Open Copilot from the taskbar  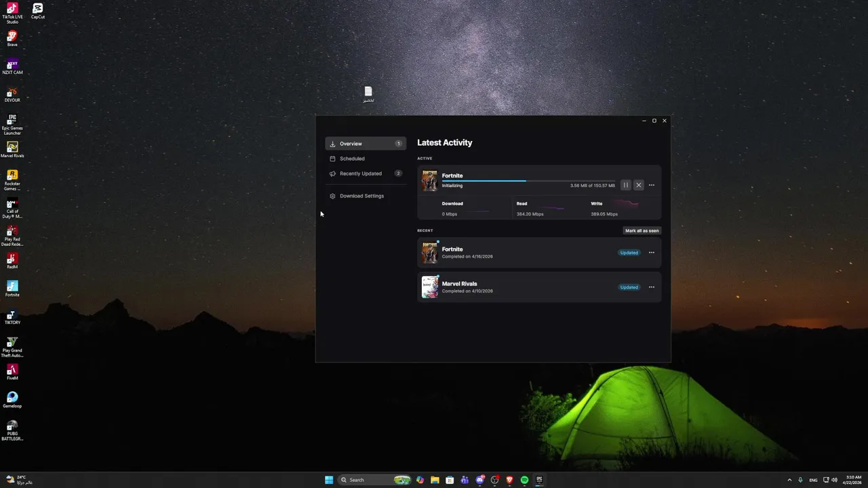(x=420, y=480)
